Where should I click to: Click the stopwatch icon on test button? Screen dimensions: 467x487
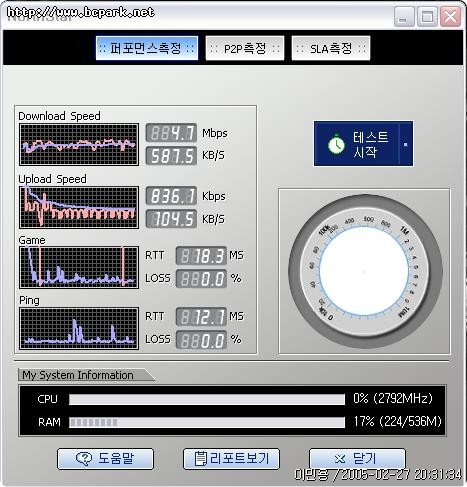(336, 144)
